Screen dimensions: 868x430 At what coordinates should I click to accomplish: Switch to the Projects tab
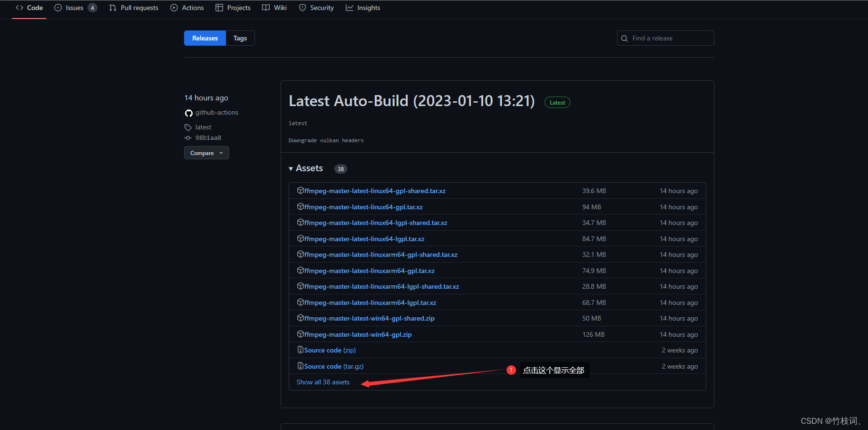pyautogui.click(x=233, y=8)
